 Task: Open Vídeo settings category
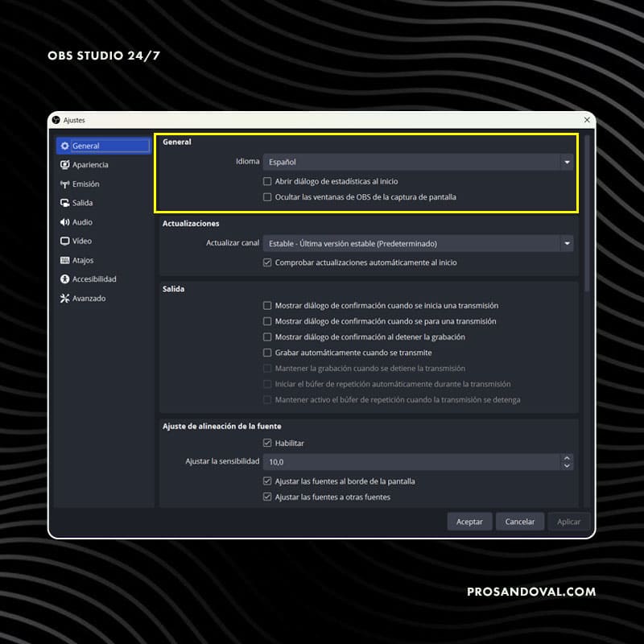(x=104, y=241)
